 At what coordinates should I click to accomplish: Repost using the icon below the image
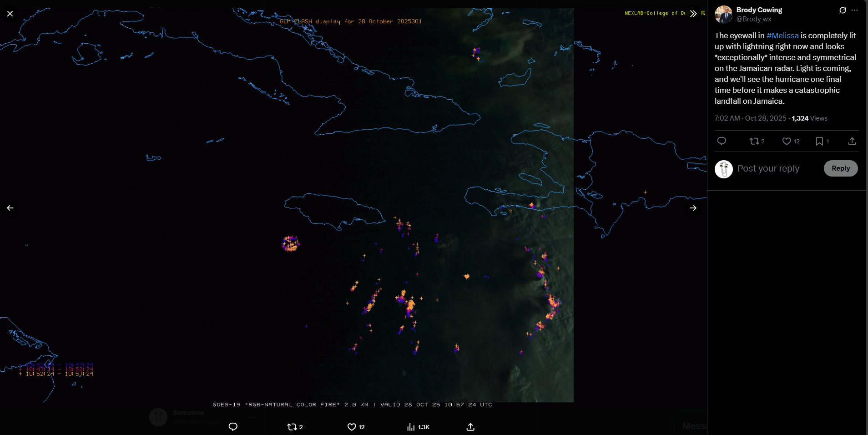(x=295, y=427)
